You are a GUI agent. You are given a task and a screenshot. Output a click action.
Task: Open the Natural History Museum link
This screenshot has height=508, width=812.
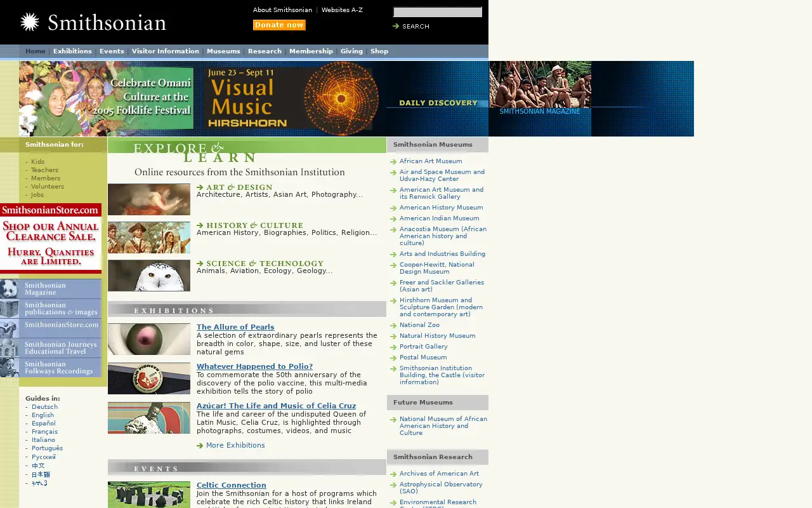click(437, 336)
